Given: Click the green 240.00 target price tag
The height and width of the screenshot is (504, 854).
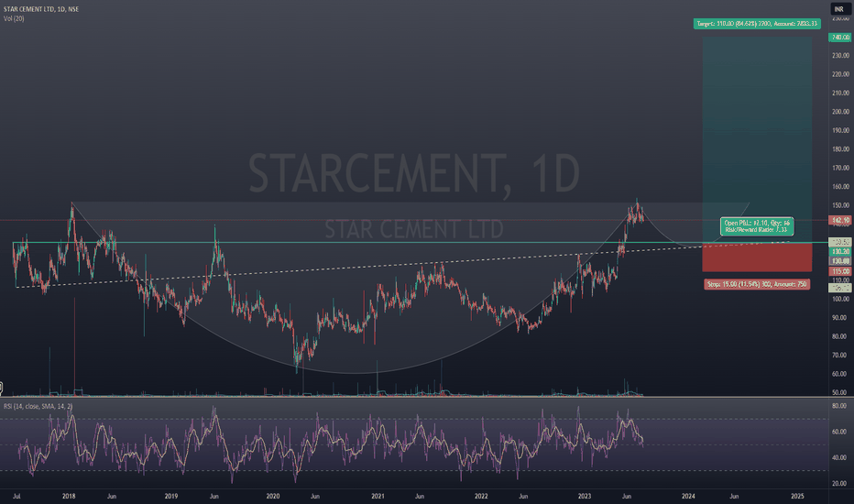Looking at the screenshot, I should [x=840, y=37].
